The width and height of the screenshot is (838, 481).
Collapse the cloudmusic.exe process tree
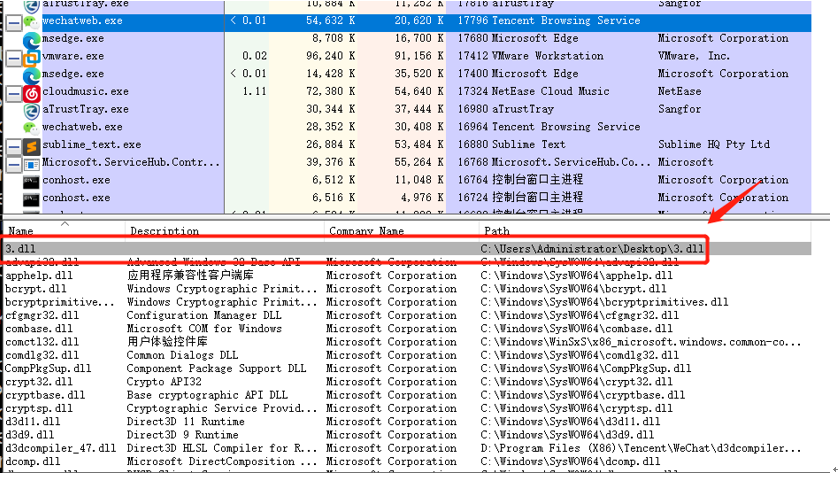click(x=14, y=93)
